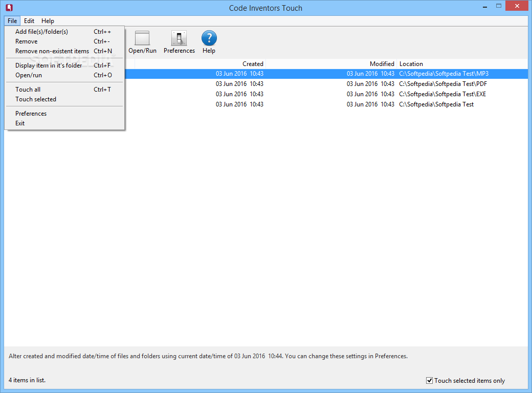
Task: Select the row with Softpedia Test\PDF location
Action: (x=326, y=84)
